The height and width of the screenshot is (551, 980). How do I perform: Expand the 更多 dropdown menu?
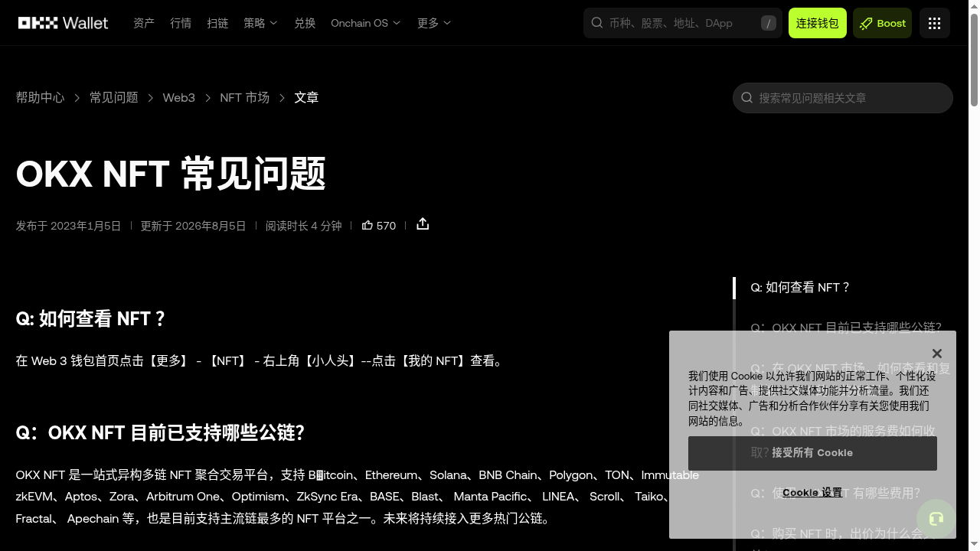coord(434,23)
